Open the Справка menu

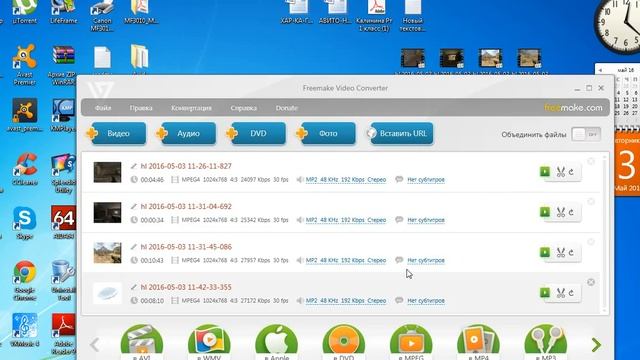244,108
